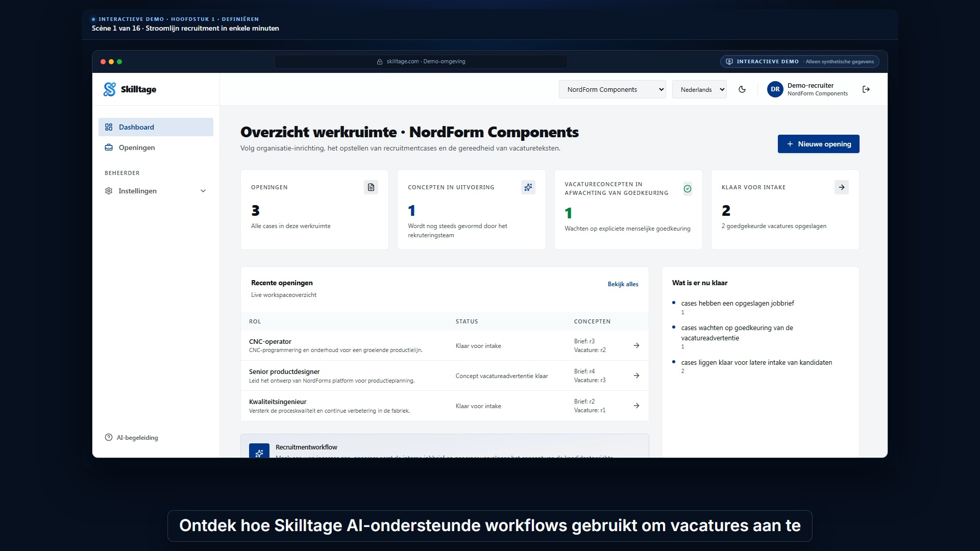The image size is (980, 551).
Task: Click the CONCEPTEN column header
Action: click(592, 321)
